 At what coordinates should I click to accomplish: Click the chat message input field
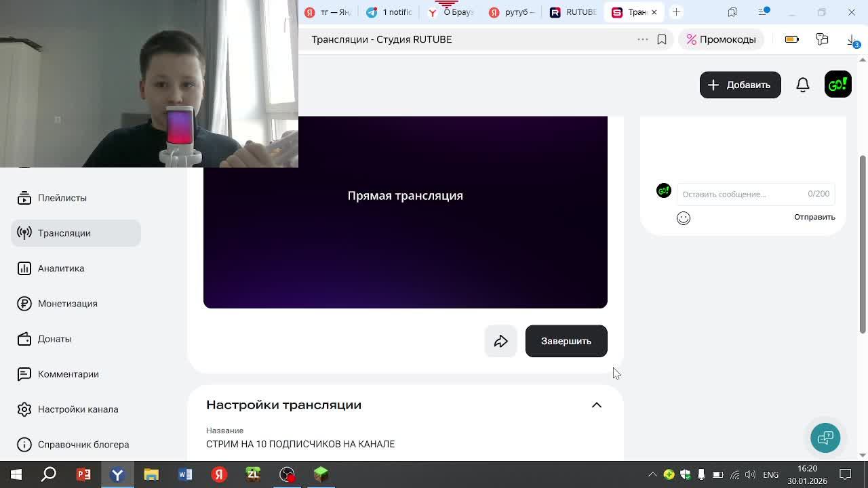click(755, 194)
